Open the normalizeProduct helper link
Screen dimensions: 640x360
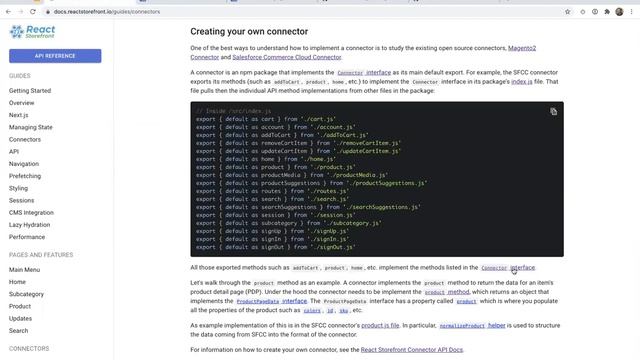(472, 326)
